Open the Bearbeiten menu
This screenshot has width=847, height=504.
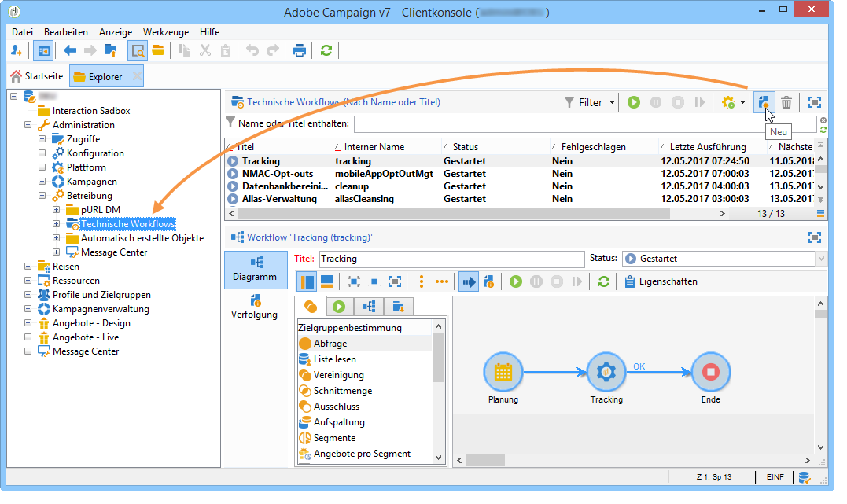coord(66,32)
